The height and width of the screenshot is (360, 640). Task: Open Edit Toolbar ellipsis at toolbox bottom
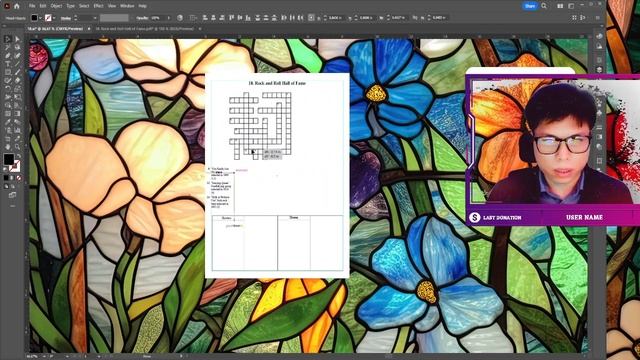12,206
